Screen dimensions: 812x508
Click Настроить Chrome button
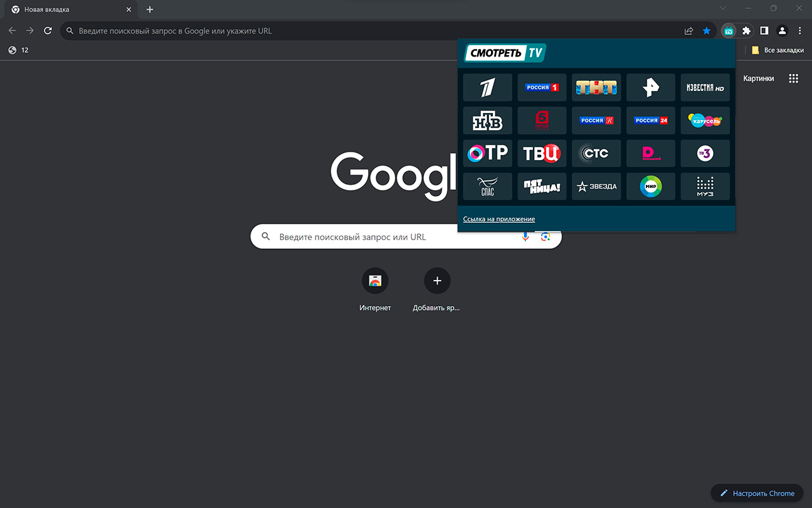[757, 493]
